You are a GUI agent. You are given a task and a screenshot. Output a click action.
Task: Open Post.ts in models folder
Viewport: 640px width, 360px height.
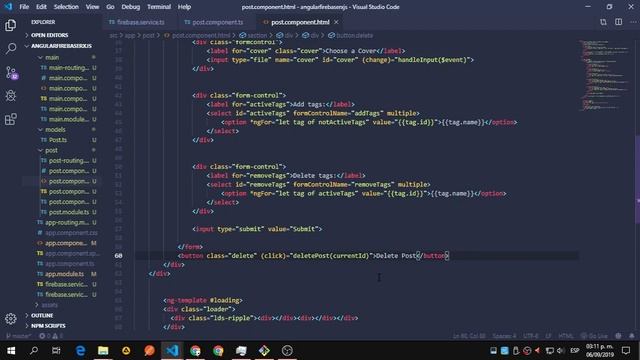58,140
